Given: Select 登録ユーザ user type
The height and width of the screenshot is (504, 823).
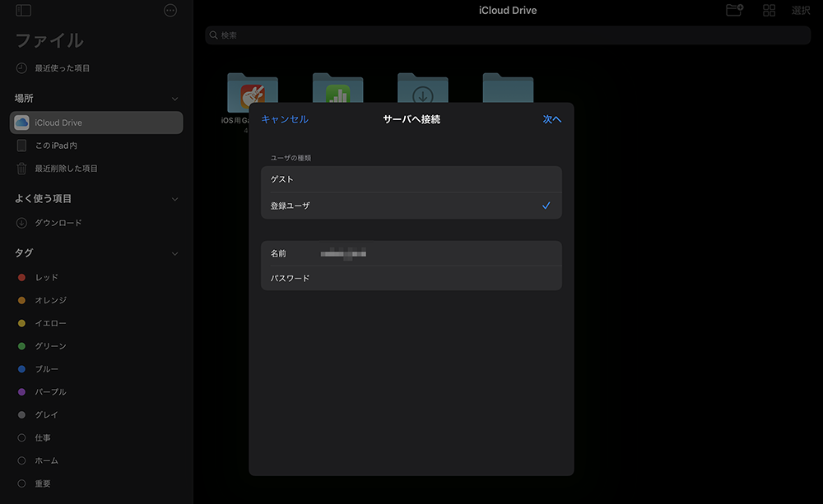Looking at the screenshot, I should (411, 206).
